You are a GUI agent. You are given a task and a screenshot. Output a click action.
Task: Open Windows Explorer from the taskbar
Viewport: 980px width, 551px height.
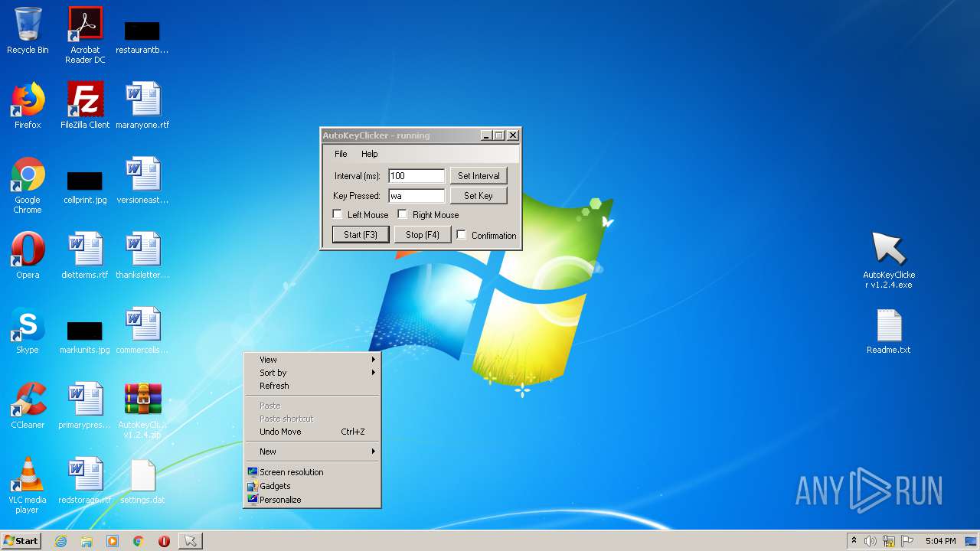pyautogui.click(x=87, y=541)
